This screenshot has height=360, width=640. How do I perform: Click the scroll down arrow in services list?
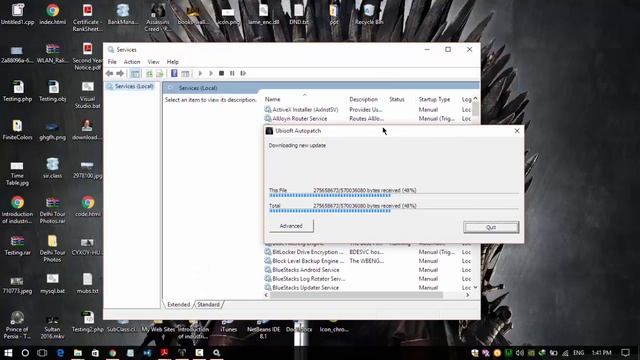pyautogui.click(x=476, y=288)
